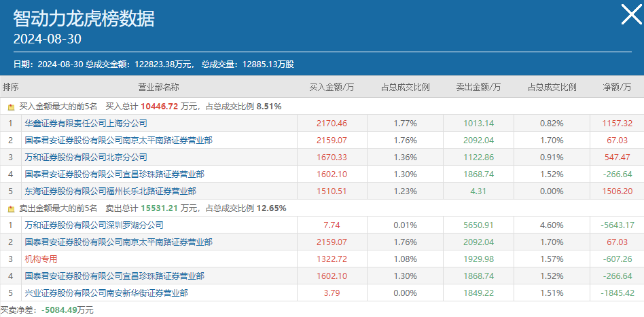
Task: Click the 7.74 buy amount cell
Action: [x=332, y=225]
